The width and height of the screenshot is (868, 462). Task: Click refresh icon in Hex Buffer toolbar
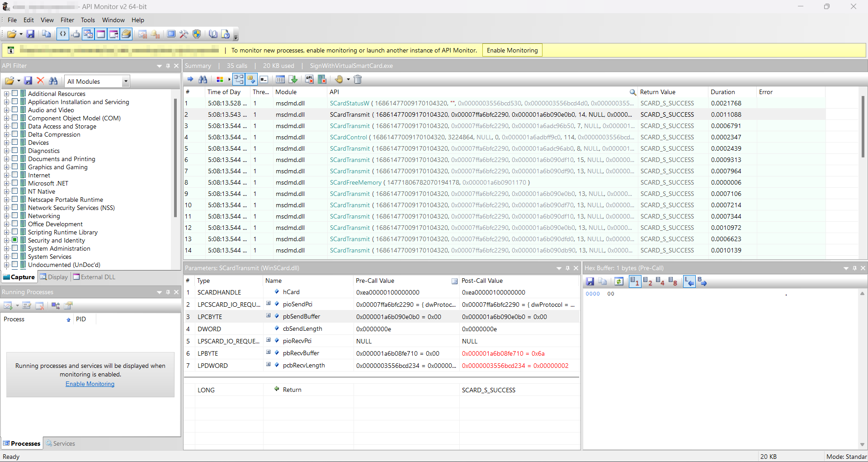618,281
